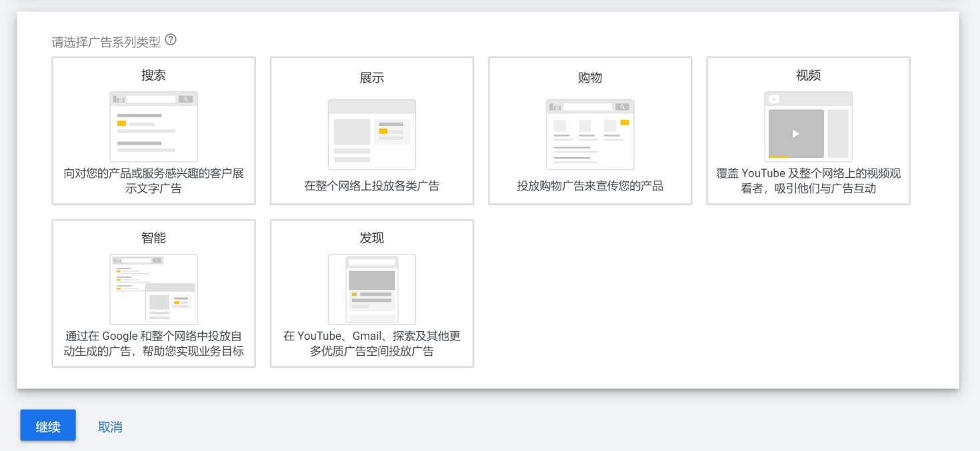The width and height of the screenshot is (980, 451).
Task: Click the yellow ad badge in Shopping illustration
Action: (623, 122)
